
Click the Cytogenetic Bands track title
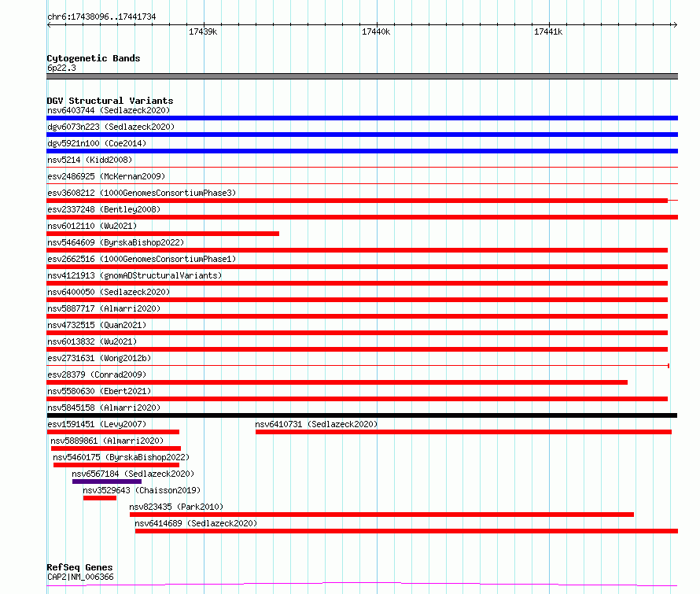click(94, 58)
